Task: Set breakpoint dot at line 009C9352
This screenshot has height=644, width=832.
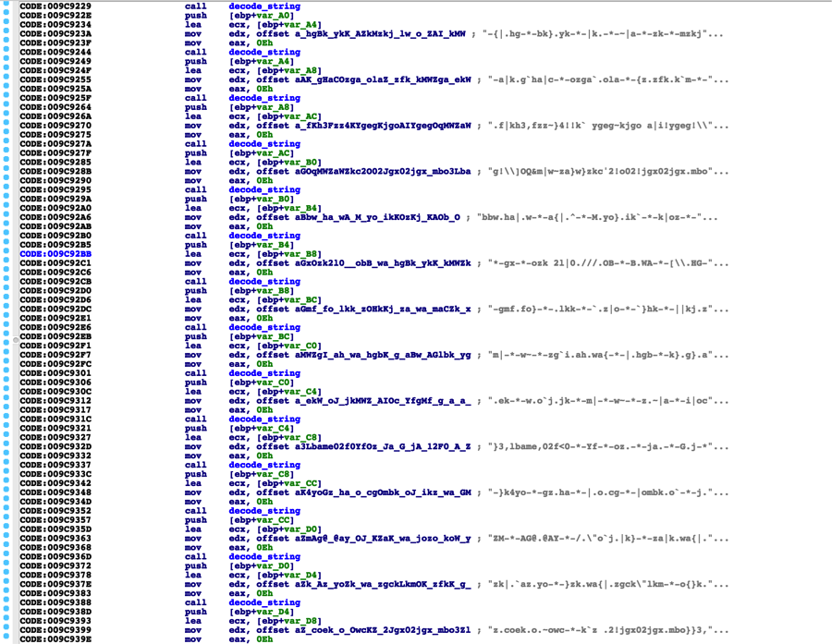Action: coord(7,510)
